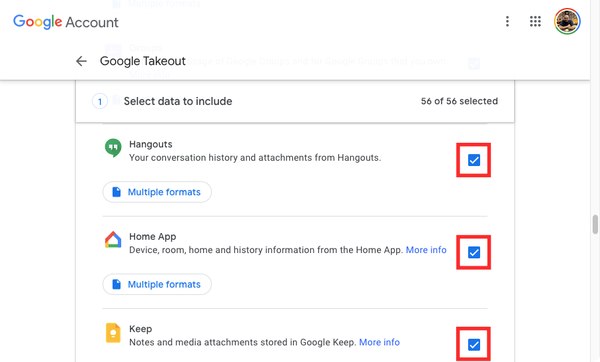Click Hangouts conversation history description text
The height and width of the screenshot is (362, 600).
tap(255, 158)
